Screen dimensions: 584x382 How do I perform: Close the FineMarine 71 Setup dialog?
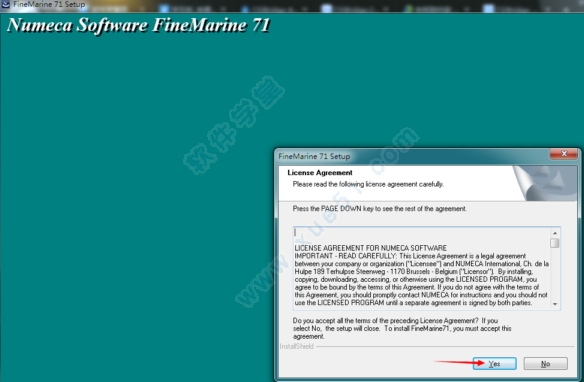click(x=564, y=154)
